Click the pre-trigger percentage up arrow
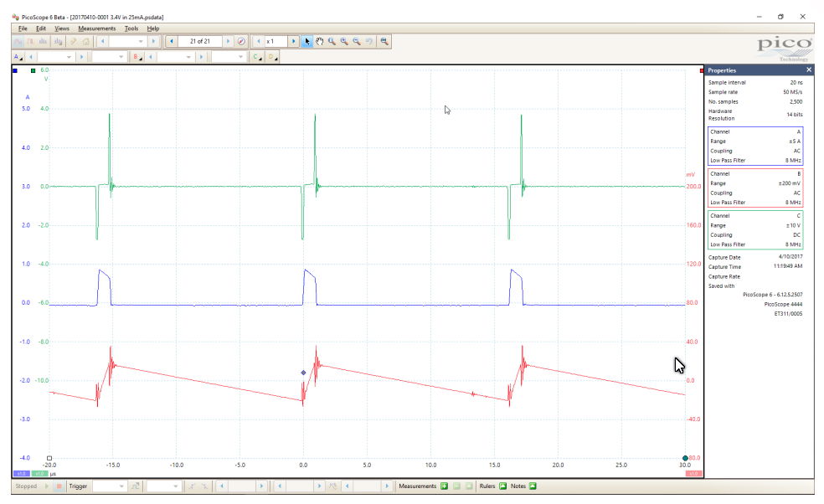The height and width of the screenshot is (504, 824). [319, 486]
